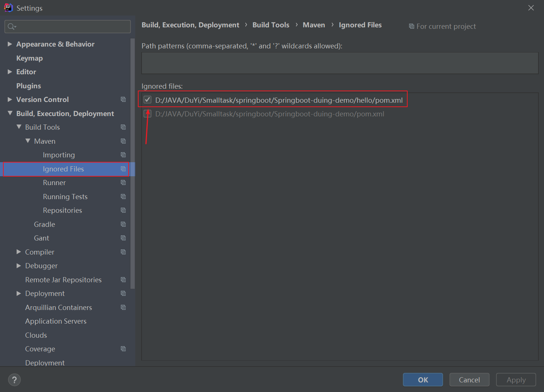Click project-level icon beside Importing
Viewport: 544px width, 392px height.
pos(123,155)
